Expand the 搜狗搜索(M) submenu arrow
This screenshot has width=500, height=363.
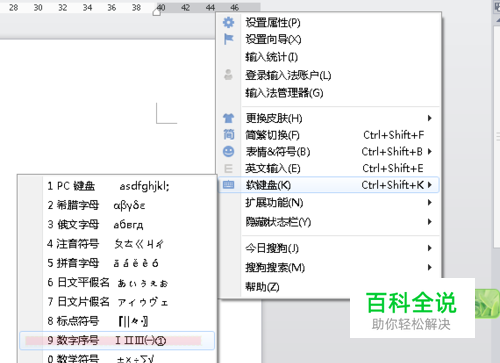click(x=430, y=267)
